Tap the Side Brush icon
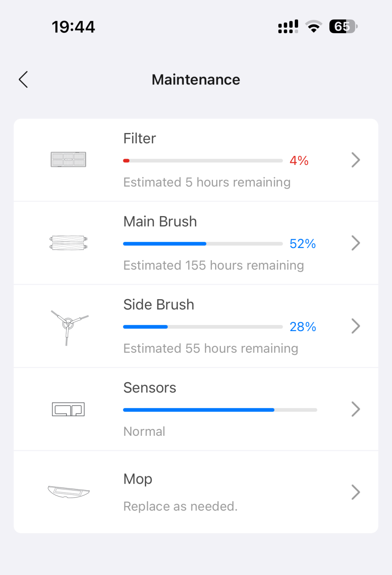The image size is (392, 575). [69, 325]
